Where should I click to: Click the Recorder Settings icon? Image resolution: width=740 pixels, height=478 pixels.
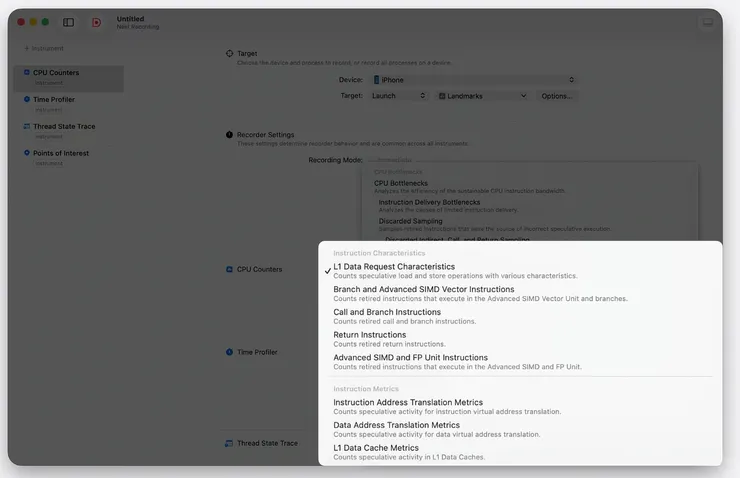pos(229,134)
